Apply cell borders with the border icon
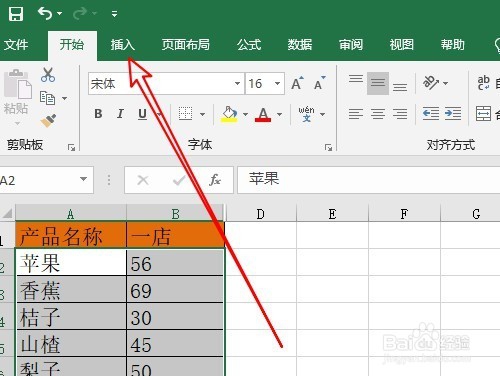 185,114
